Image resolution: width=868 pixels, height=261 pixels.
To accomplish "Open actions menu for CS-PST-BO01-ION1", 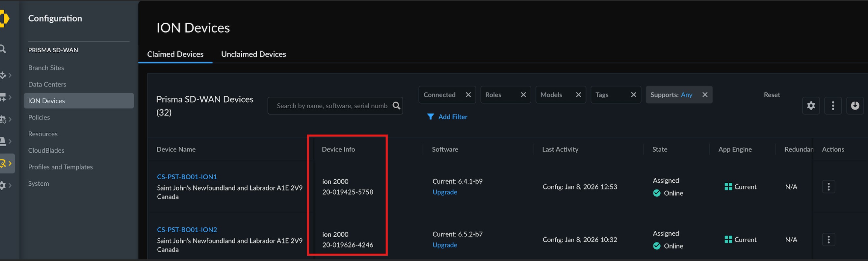I will [828, 187].
